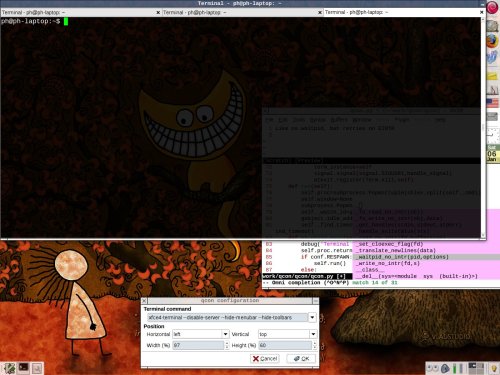Click the eyes applet in bottom-right tray
Screen dimensions: 500x375
[432, 368]
